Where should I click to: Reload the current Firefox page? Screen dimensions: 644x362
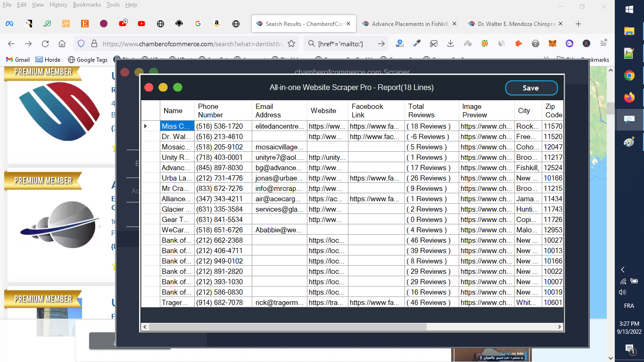click(45, 43)
